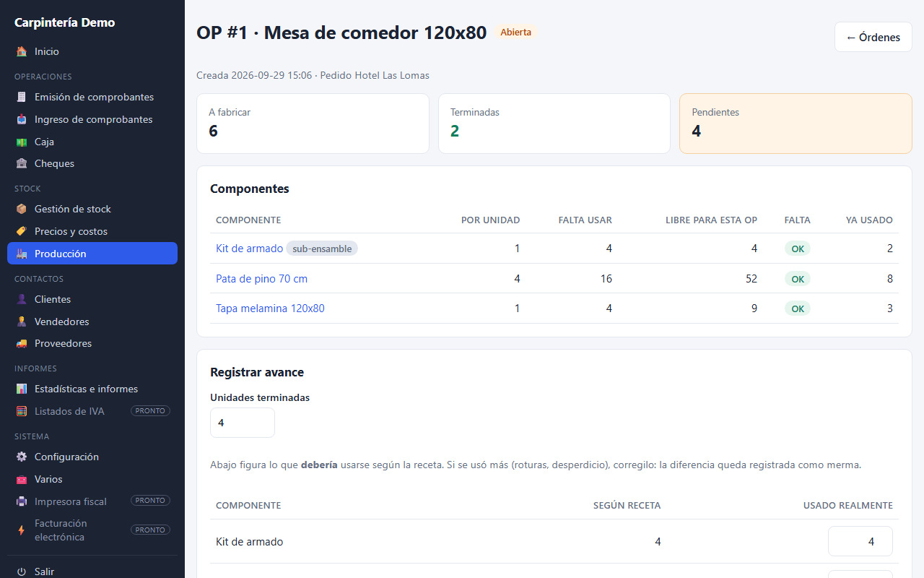Click the receipt icon for Emisión de comprobantes
The width and height of the screenshot is (924, 578).
click(x=22, y=97)
